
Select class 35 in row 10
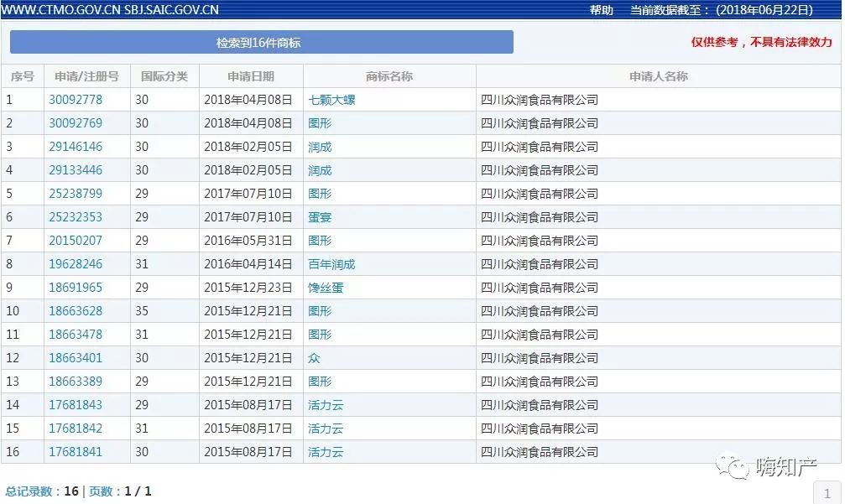[x=142, y=310]
